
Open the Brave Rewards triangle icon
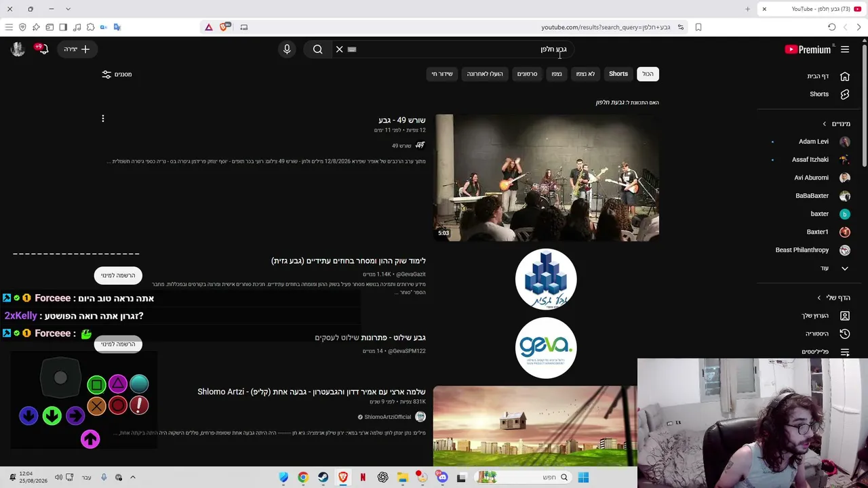(x=209, y=27)
